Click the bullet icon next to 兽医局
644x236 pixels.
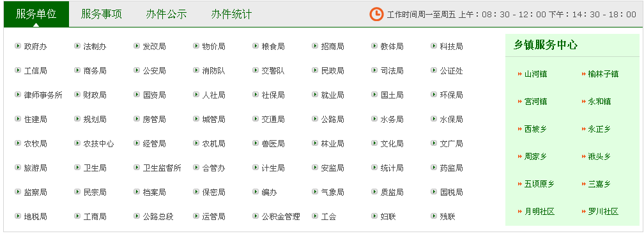pyautogui.click(x=256, y=143)
